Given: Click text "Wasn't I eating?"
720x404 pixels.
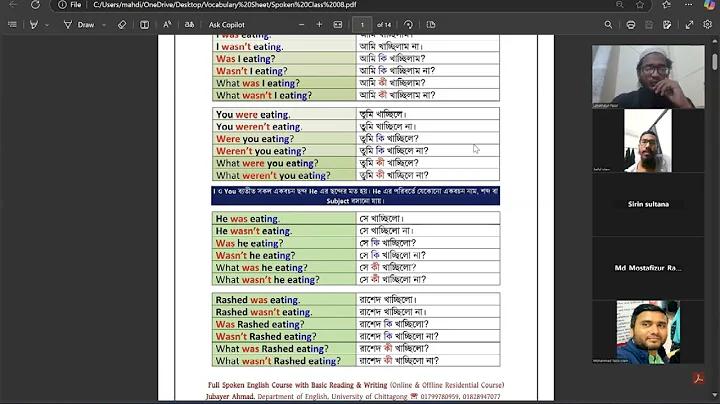Looking at the screenshot, I should pyautogui.click(x=251, y=71).
